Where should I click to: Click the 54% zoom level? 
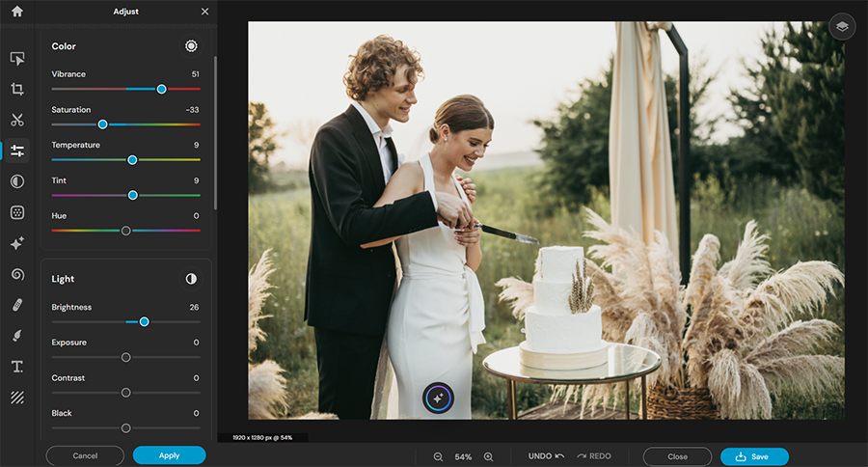463,457
